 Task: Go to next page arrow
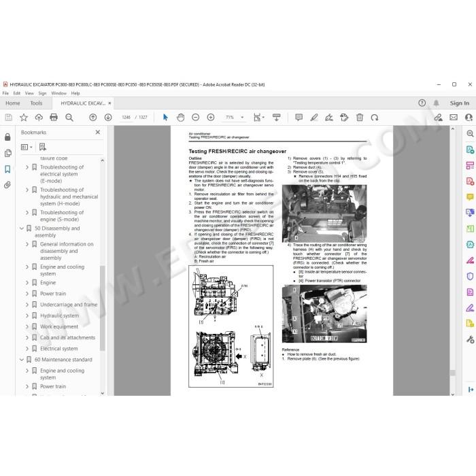[108, 117]
